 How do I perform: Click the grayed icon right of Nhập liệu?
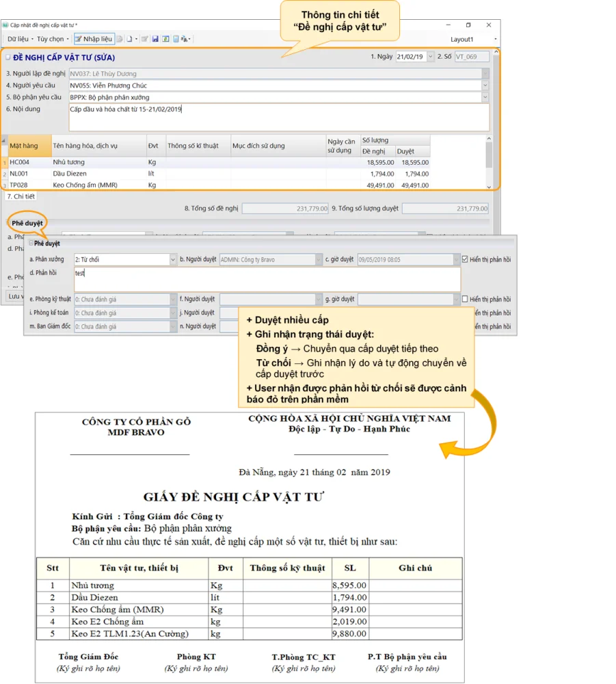pyautogui.click(x=120, y=39)
